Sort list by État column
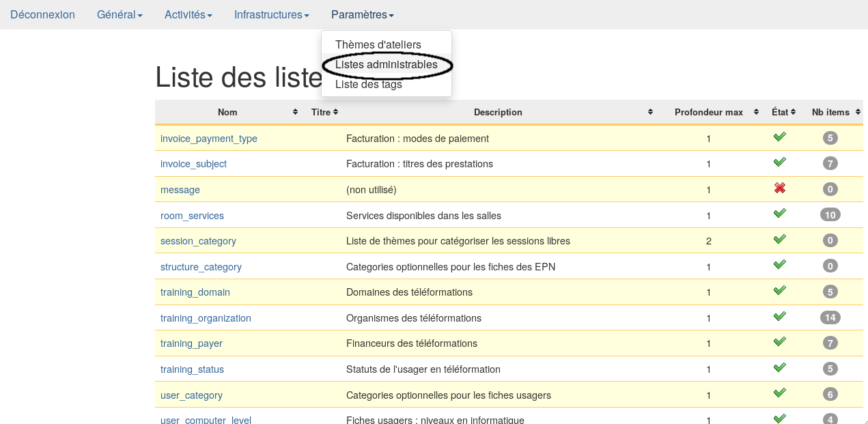This screenshot has width=868, height=424. pyautogui.click(x=793, y=112)
